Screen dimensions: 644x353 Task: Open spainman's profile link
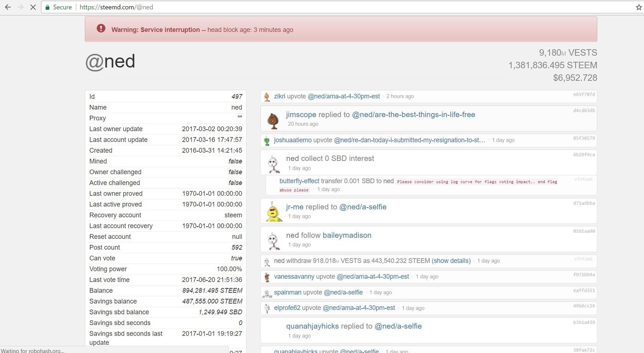click(288, 292)
